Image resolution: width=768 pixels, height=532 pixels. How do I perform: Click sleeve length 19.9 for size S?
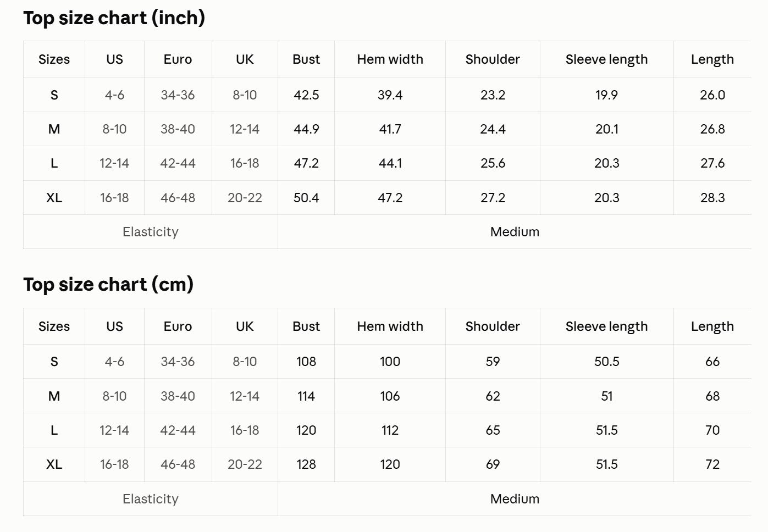click(x=606, y=95)
